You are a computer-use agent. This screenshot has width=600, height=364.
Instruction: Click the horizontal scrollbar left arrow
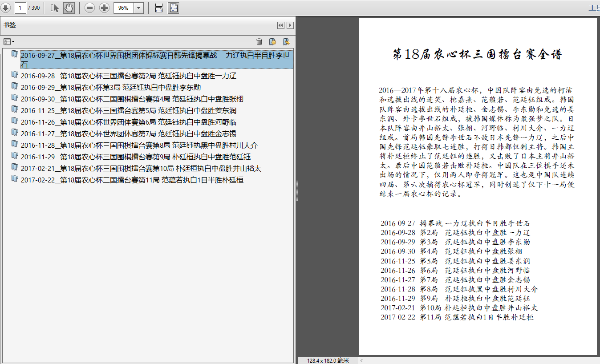pyautogui.click(x=361, y=360)
